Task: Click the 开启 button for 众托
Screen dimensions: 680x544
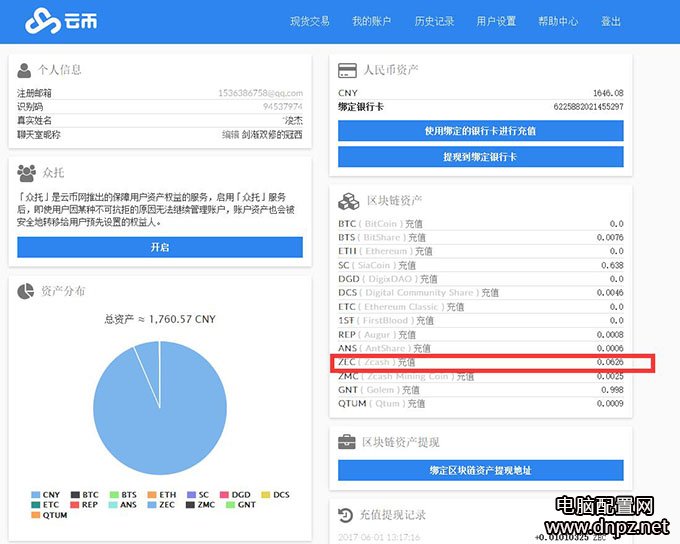Action: [x=160, y=247]
